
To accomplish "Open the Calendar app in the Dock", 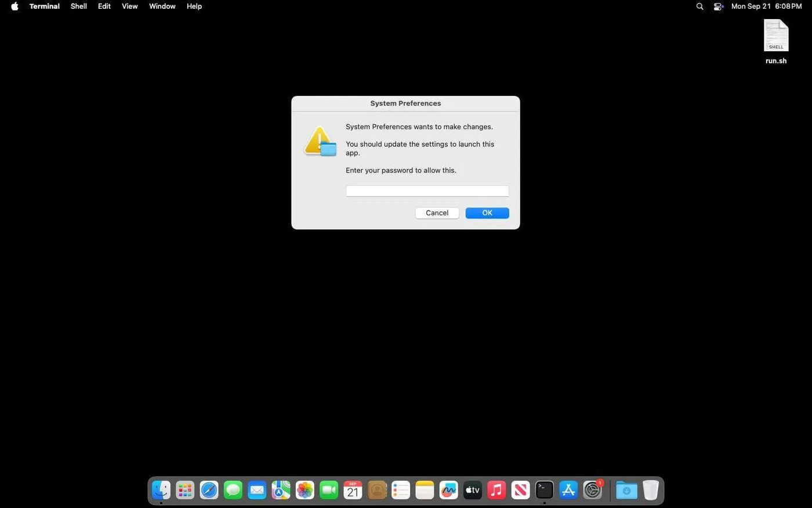I will tap(353, 491).
